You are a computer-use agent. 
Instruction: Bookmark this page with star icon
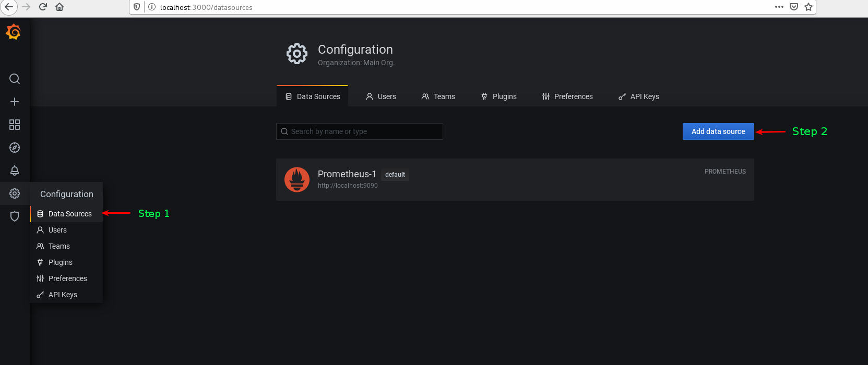tap(808, 7)
